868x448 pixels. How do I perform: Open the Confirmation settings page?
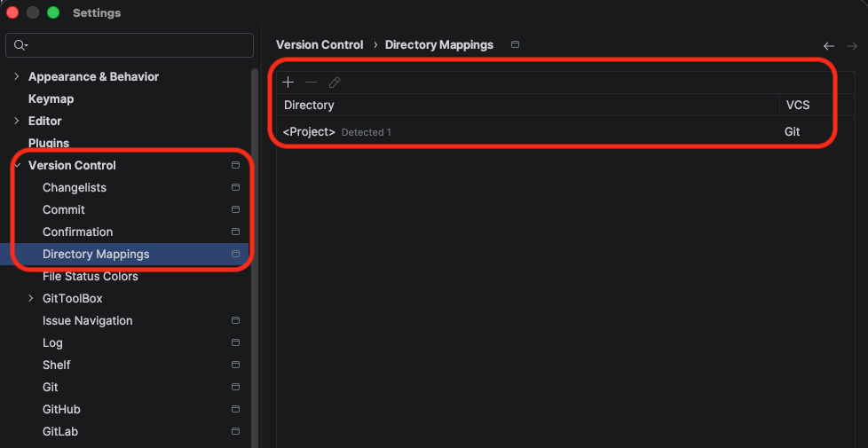click(x=77, y=232)
